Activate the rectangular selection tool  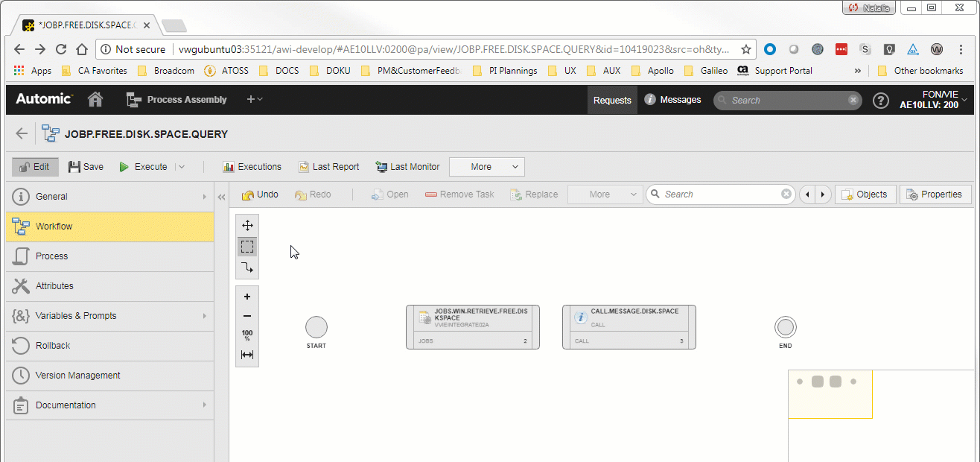point(247,247)
